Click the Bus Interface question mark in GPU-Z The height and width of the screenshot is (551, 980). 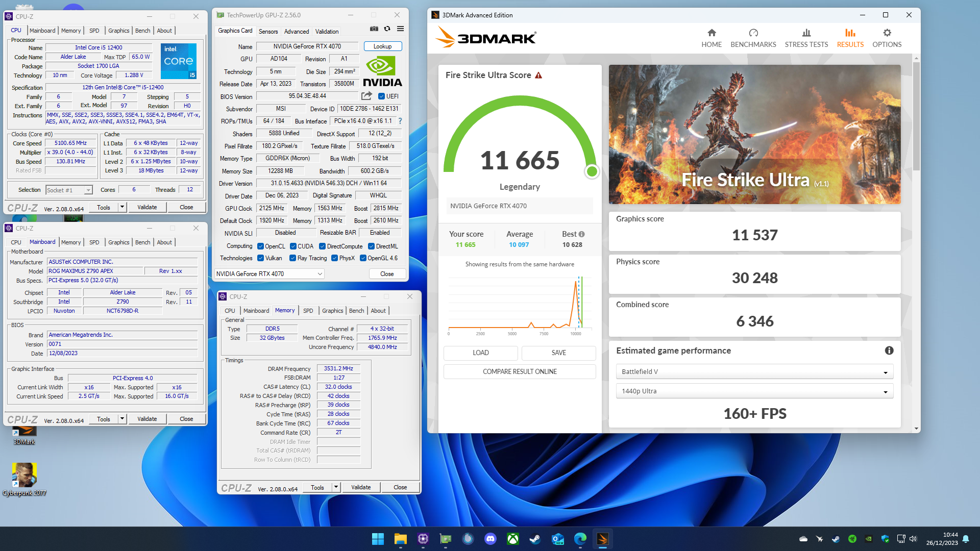coord(400,121)
